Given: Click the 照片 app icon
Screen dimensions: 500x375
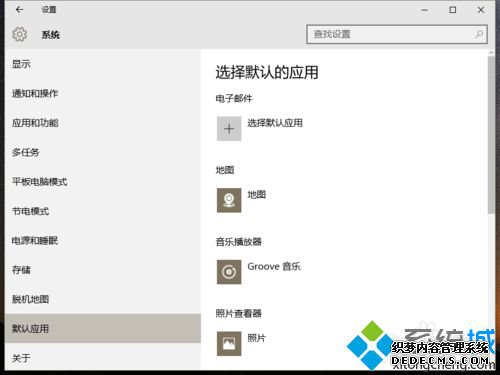Looking at the screenshot, I should 229,344.
